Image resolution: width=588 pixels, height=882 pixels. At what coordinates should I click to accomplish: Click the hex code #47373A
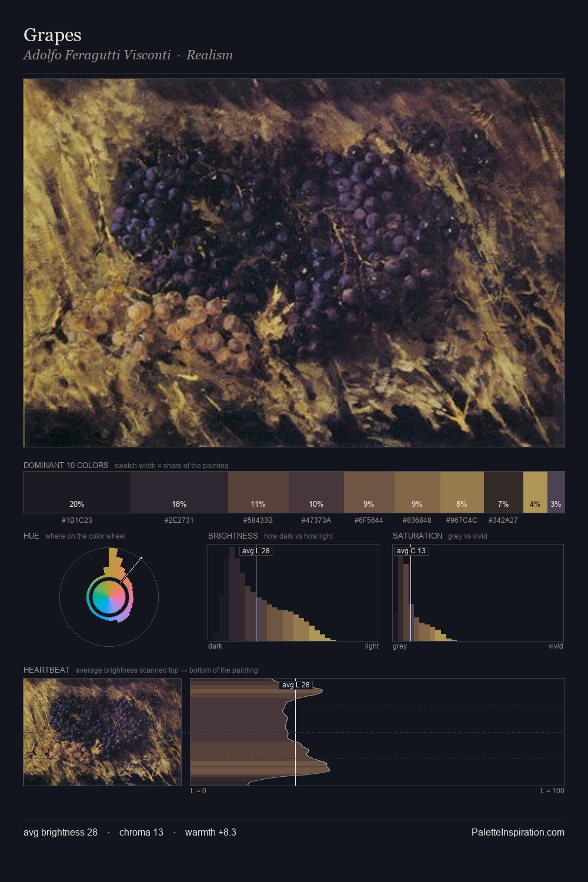click(316, 520)
